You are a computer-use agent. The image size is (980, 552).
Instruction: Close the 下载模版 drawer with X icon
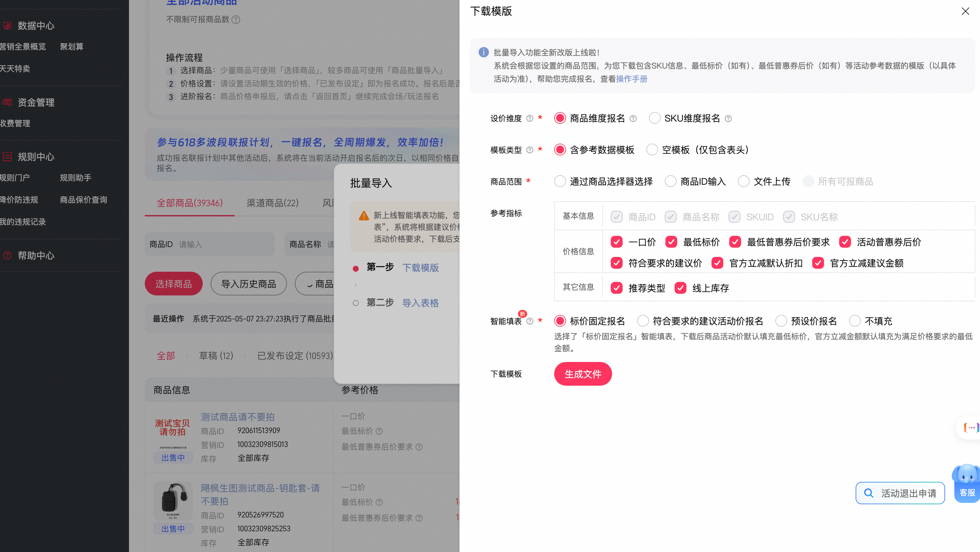[x=965, y=12]
